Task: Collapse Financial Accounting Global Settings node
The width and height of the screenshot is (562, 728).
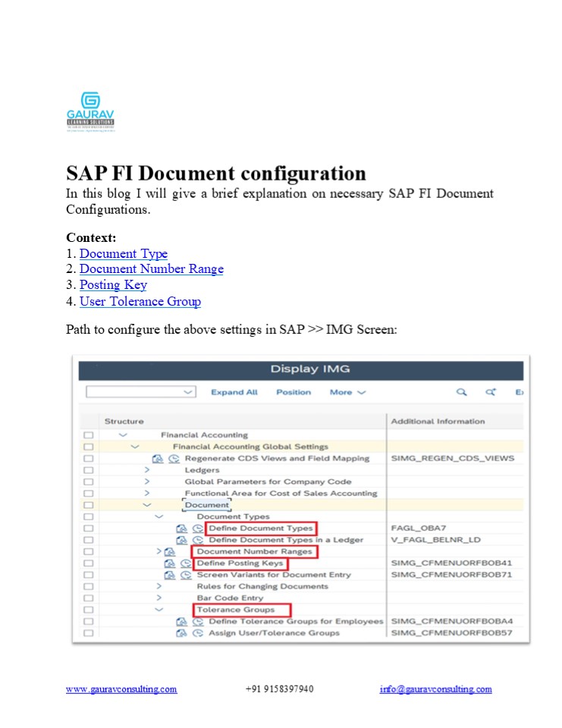Action: point(135,447)
